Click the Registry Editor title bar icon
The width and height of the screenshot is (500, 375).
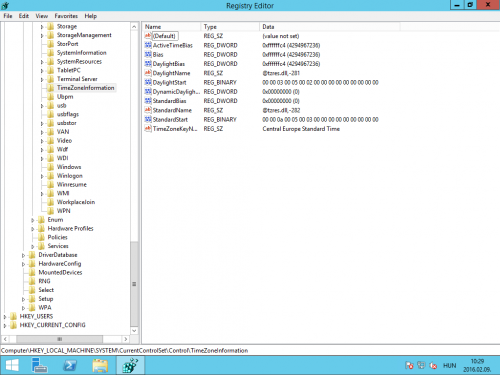click(5, 6)
